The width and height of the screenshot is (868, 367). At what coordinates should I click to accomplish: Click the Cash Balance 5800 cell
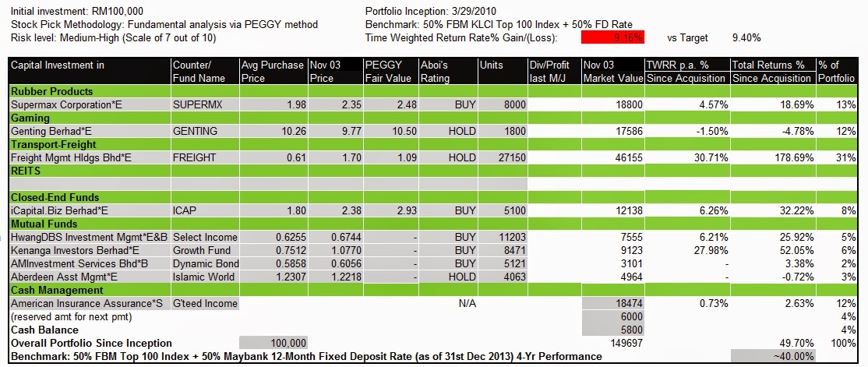pyautogui.click(x=612, y=330)
